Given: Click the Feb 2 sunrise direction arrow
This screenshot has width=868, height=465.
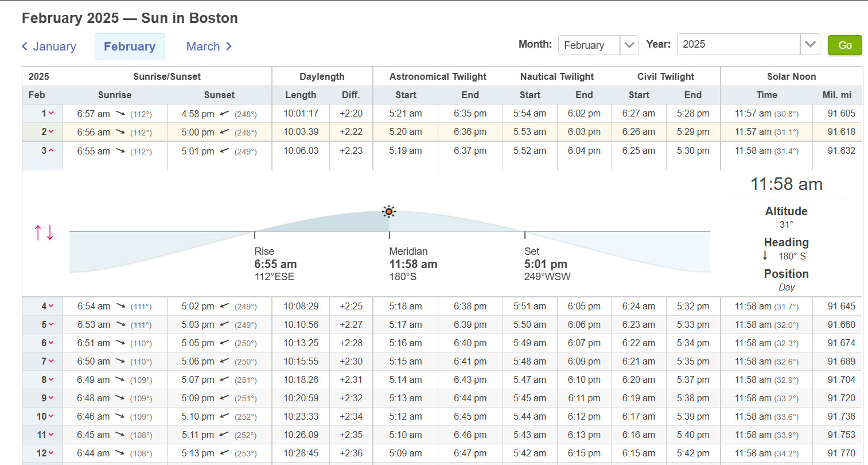Looking at the screenshot, I should point(120,132).
